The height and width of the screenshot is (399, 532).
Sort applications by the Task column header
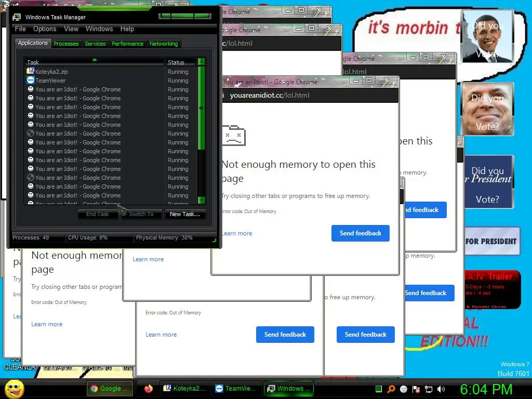95,62
